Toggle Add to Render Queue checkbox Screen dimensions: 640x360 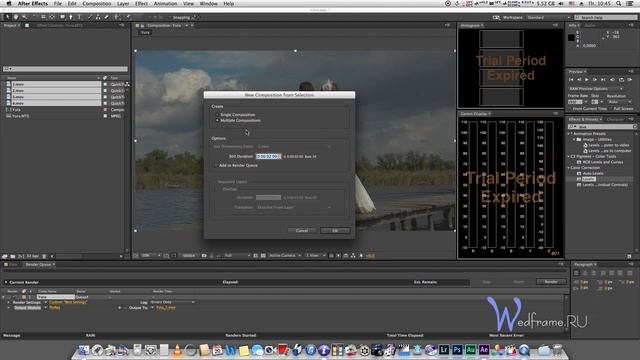point(216,165)
